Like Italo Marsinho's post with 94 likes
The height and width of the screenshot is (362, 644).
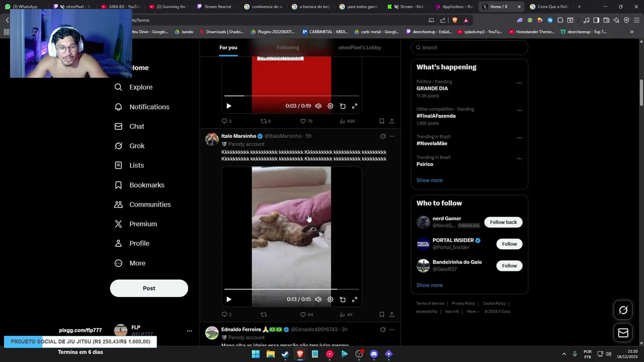coord(306,315)
